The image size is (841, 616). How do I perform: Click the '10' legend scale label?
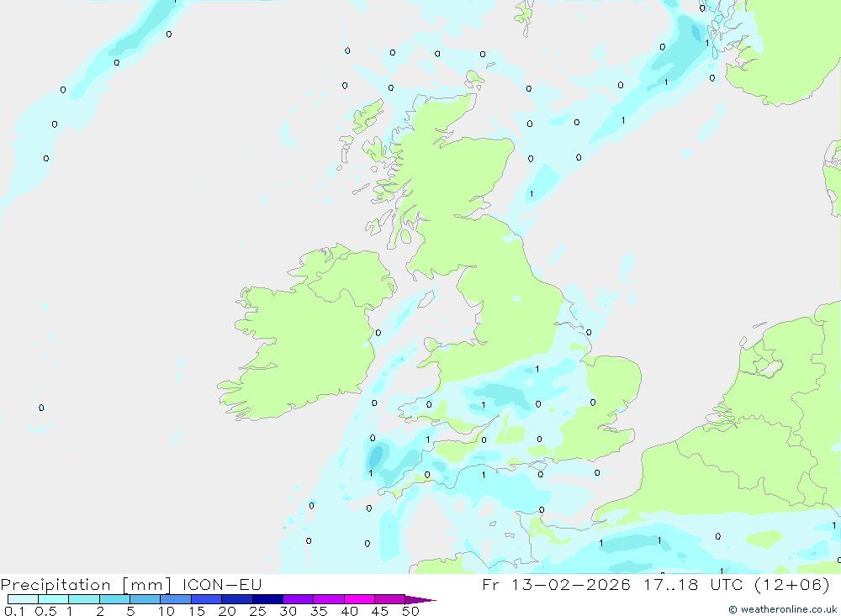click(167, 611)
